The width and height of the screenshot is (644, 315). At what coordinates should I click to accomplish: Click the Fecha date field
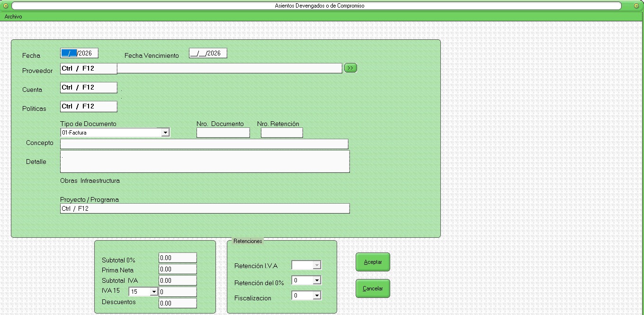[x=79, y=54]
